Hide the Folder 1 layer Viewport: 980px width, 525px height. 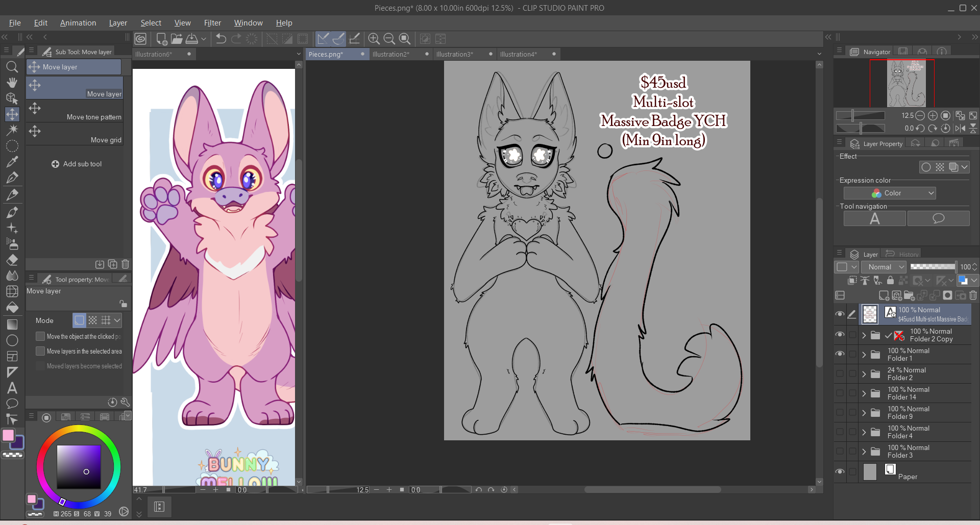[x=840, y=354]
